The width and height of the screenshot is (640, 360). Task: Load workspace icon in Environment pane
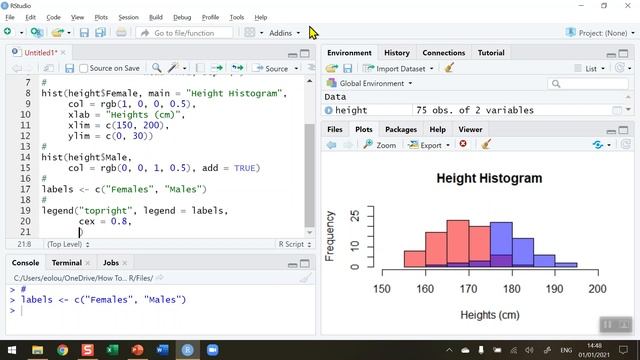tap(332, 69)
